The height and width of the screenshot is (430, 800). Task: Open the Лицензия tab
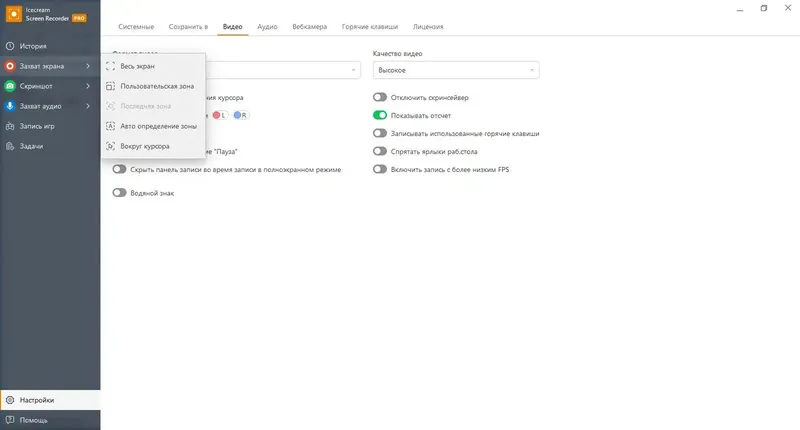pos(428,27)
